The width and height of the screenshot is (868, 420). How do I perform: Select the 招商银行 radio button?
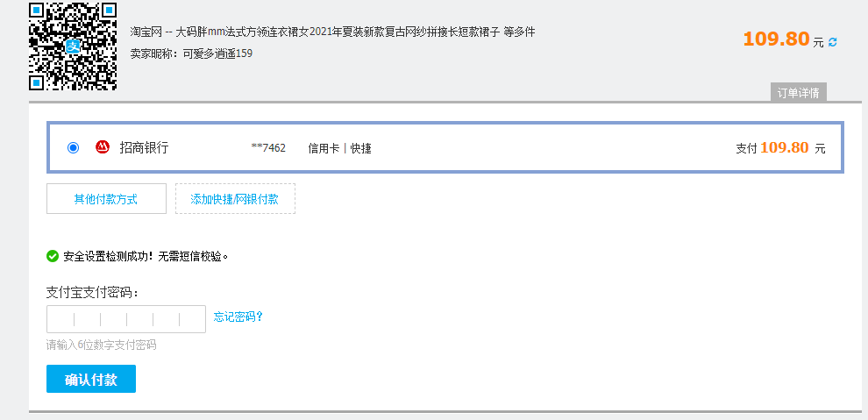73,148
